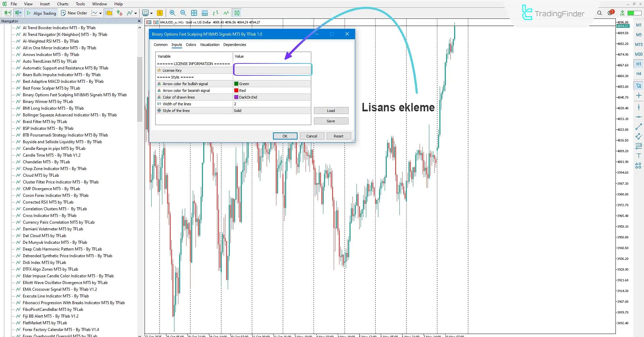
Task: Select the crosshair tool in right sidebar
Action: [639, 96]
